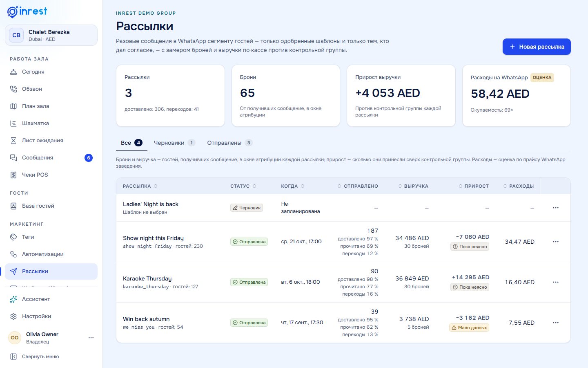Image resolution: width=588 pixels, height=368 pixels.
Task: Click the Мало данных badge
Action: point(469,328)
